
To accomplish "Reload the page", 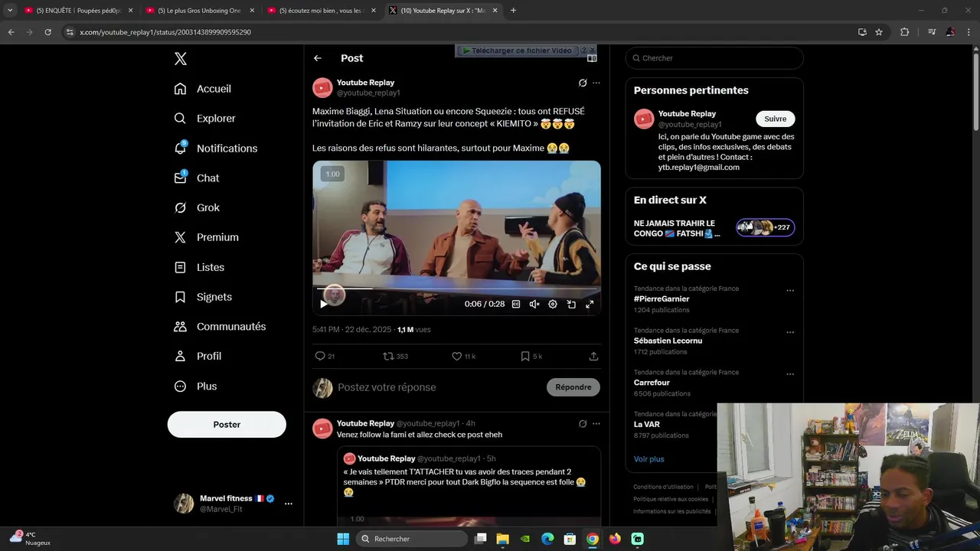I will pos(47,32).
